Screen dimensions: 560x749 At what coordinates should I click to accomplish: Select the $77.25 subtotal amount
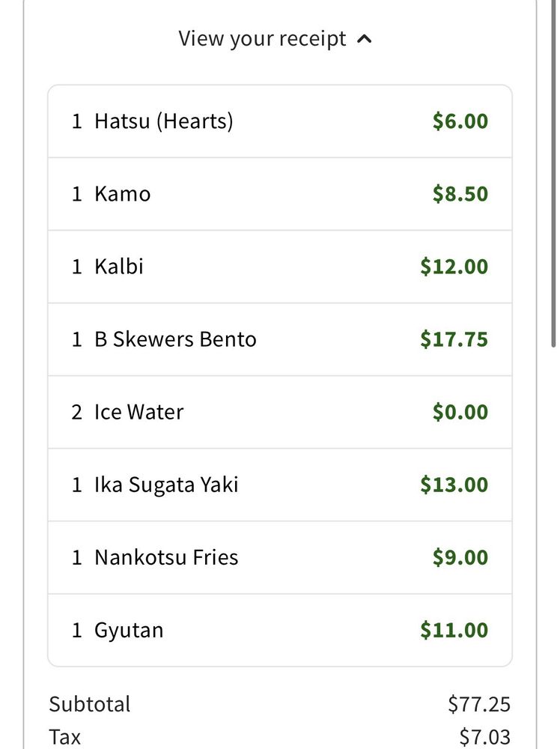[479, 704]
